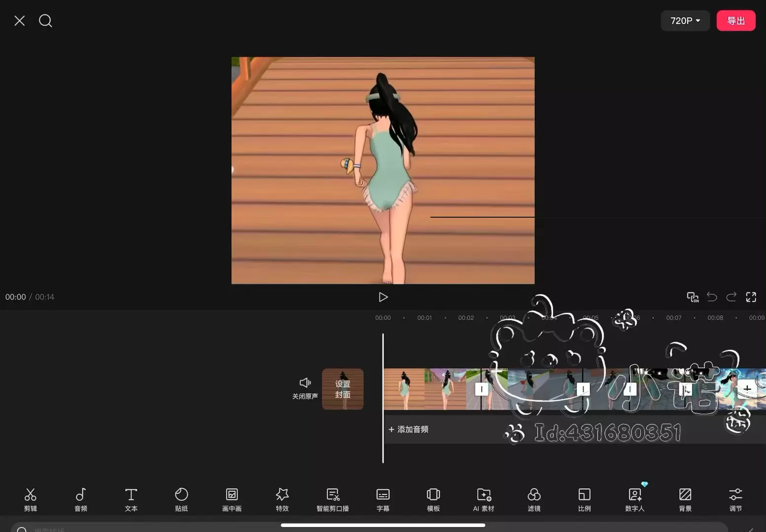Open the 调节 adjustment tool
This screenshot has width=766, height=532.
pyautogui.click(x=735, y=499)
